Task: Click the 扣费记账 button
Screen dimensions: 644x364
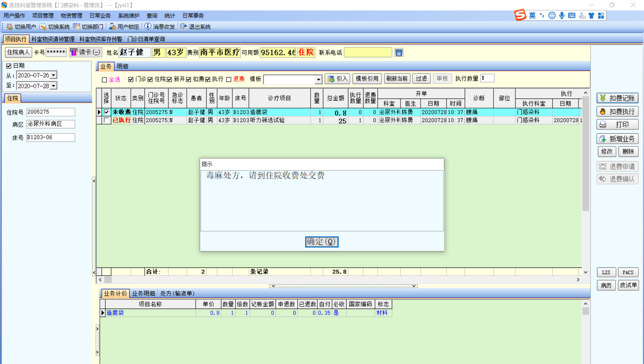Action: [x=617, y=98]
